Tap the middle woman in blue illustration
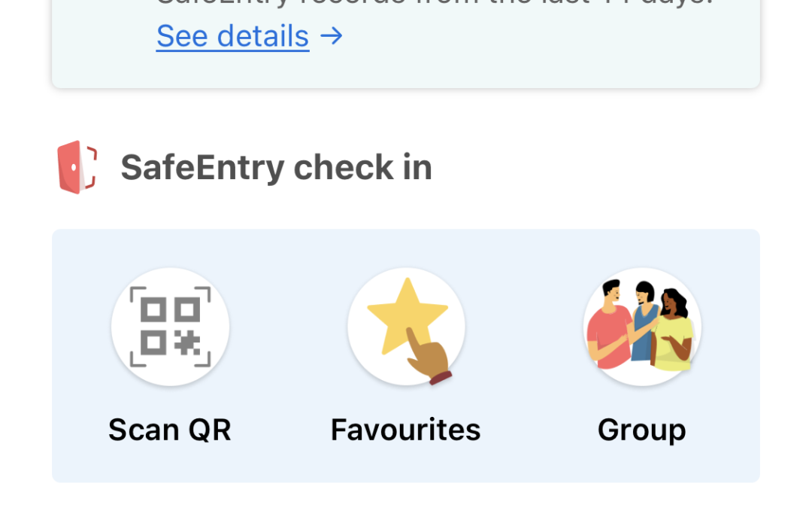The height and width of the screenshot is (508, 812). (644, 320)
